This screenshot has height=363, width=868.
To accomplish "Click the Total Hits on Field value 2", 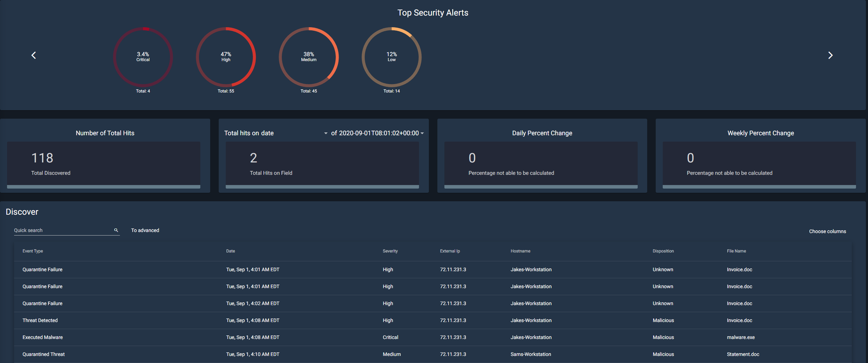I will (x=253, y=158).
